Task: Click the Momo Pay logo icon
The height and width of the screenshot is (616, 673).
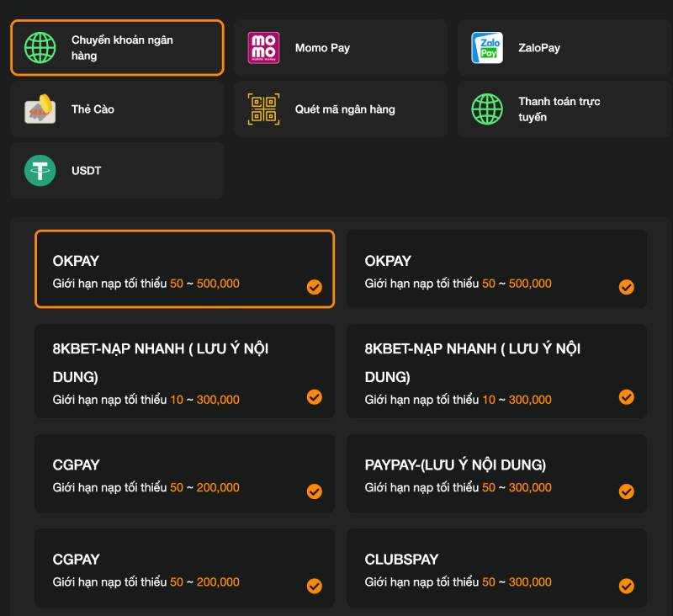Action: [x=263, y=48]
